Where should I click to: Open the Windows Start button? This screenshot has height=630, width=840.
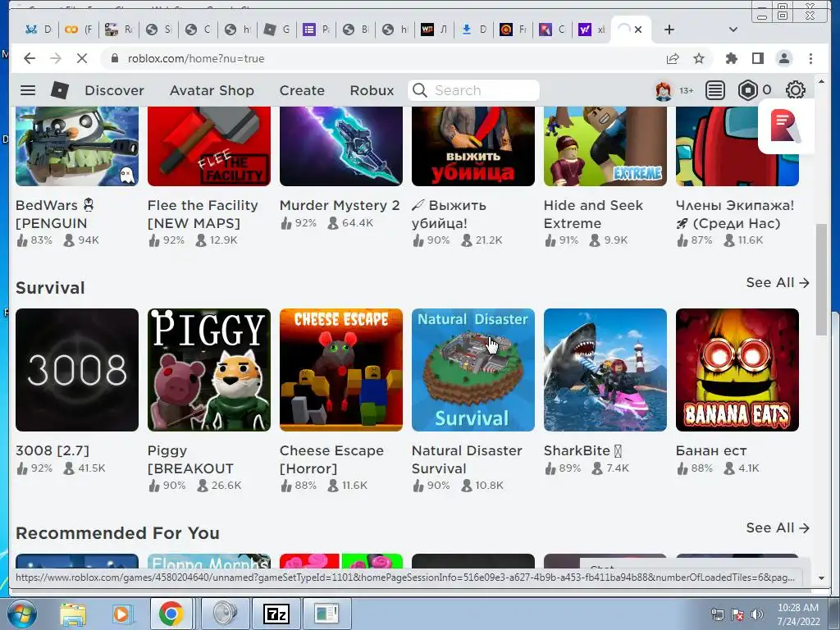click(21, 614)
